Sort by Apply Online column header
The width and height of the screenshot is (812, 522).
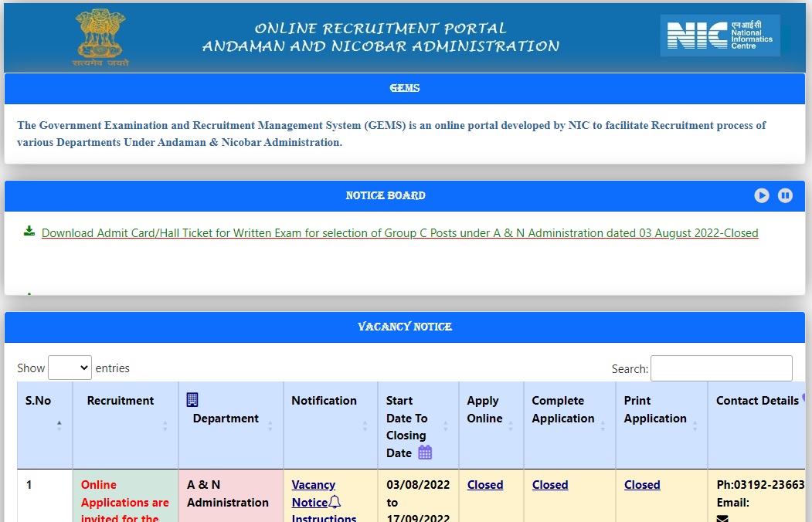(x=484, y=409)
